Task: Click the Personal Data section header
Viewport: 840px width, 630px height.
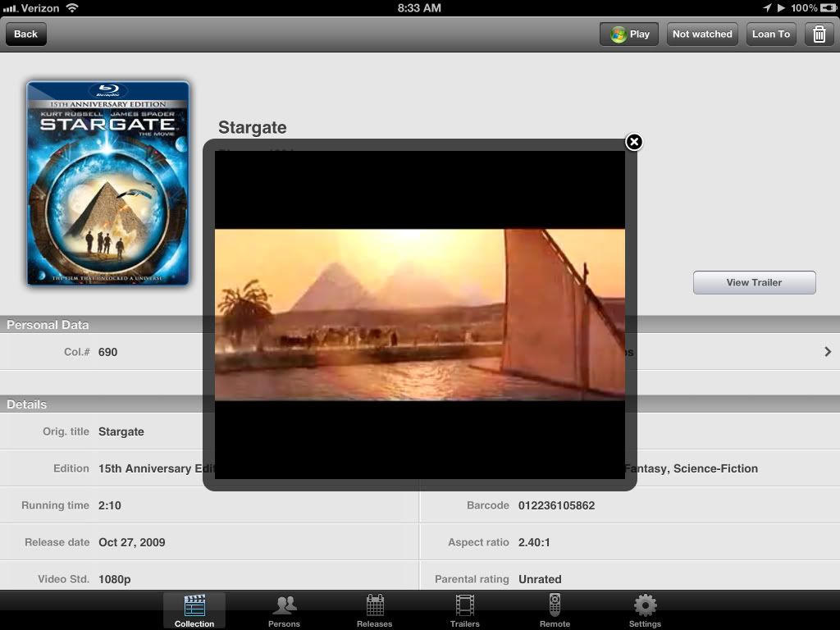Action: pyautogui.click(x=47, y=325)
